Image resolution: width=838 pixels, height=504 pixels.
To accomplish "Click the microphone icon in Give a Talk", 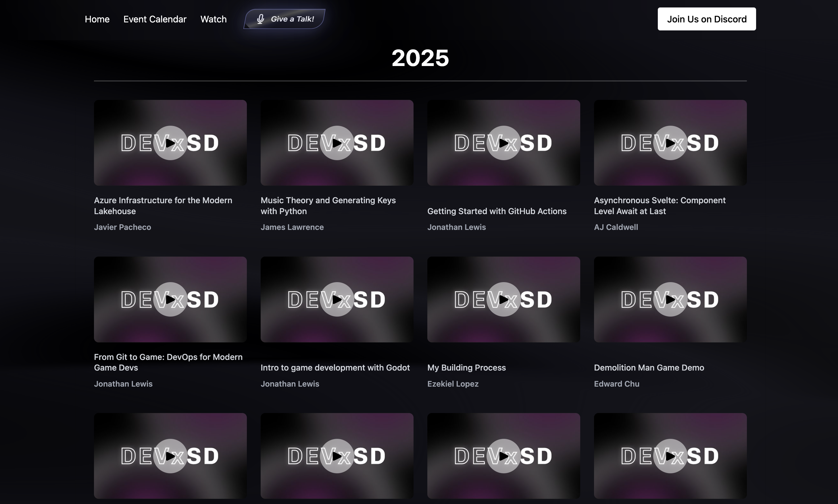I will click(x=260, y=19).
